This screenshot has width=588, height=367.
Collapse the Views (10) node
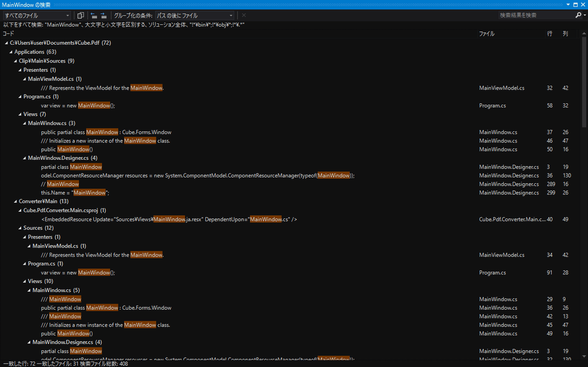(24, 281)
